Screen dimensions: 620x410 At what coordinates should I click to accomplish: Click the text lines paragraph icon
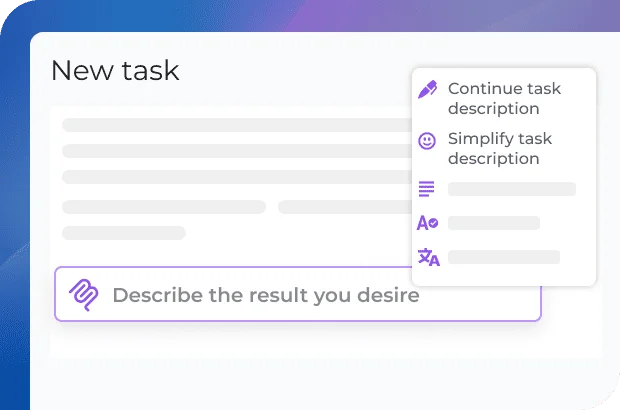[427, 189]
